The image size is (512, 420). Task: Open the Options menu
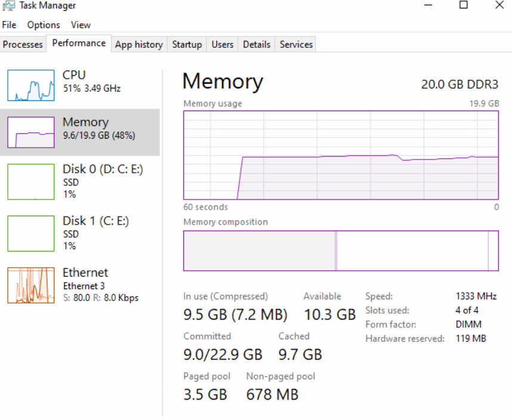click(44, 25)
